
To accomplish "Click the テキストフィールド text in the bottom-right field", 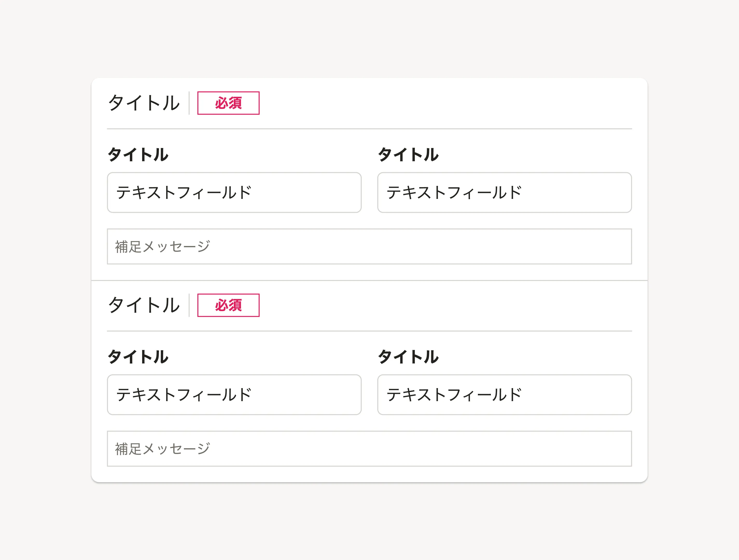I will pos(454,395).
